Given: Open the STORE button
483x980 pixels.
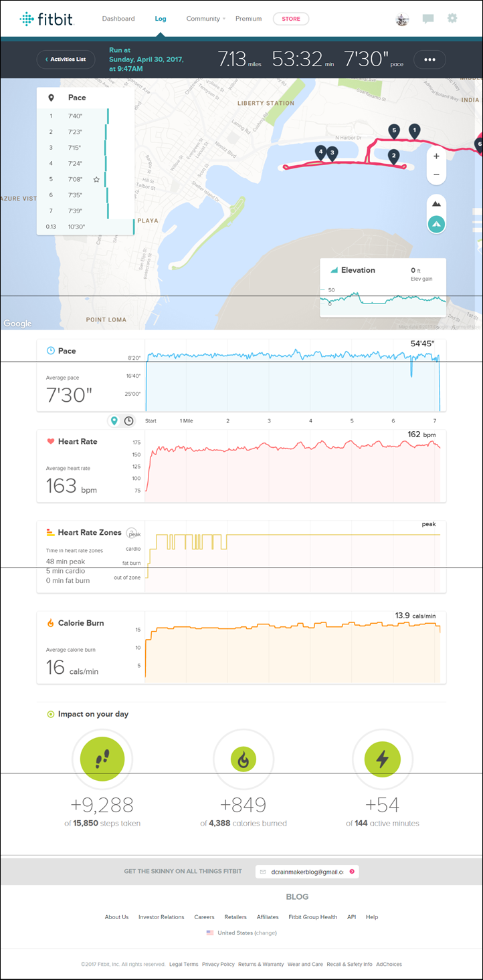Looking at the screenshot, I should (x=291, y=19).
